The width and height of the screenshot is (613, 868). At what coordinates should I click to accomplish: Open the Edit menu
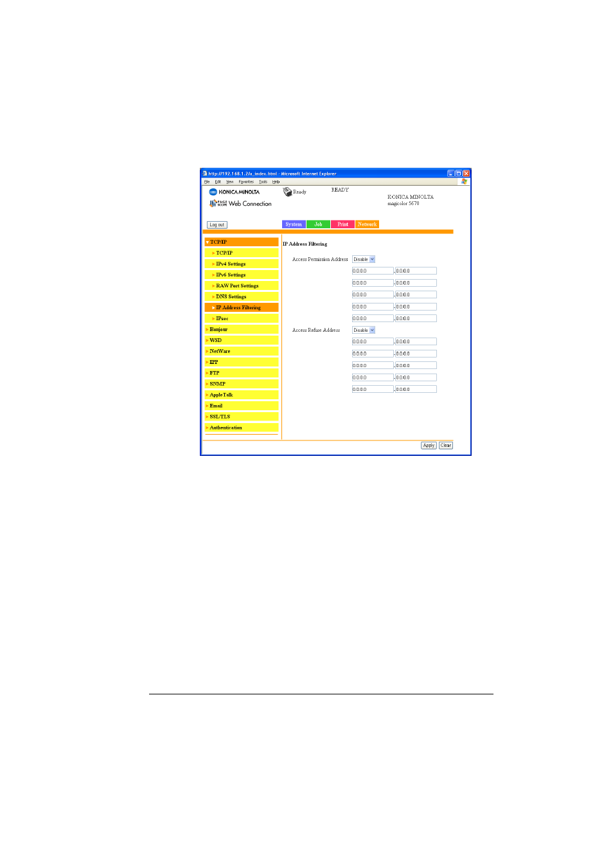[218, 182]
